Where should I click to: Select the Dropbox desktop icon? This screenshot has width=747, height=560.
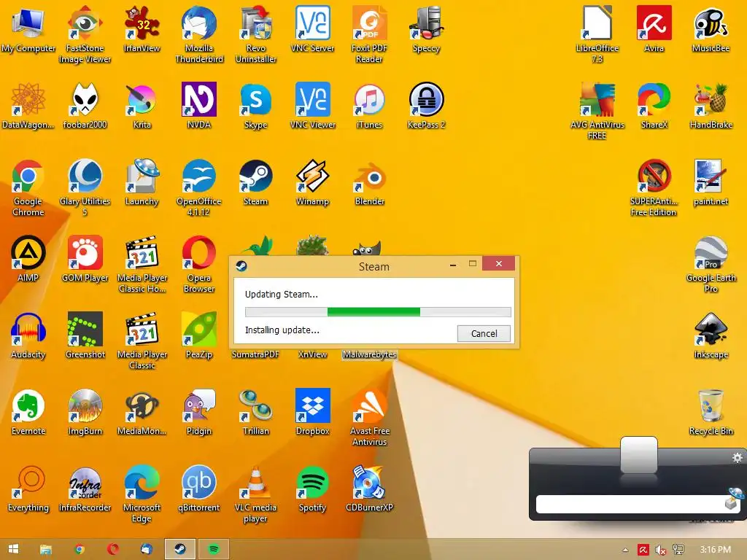(312, 413)
